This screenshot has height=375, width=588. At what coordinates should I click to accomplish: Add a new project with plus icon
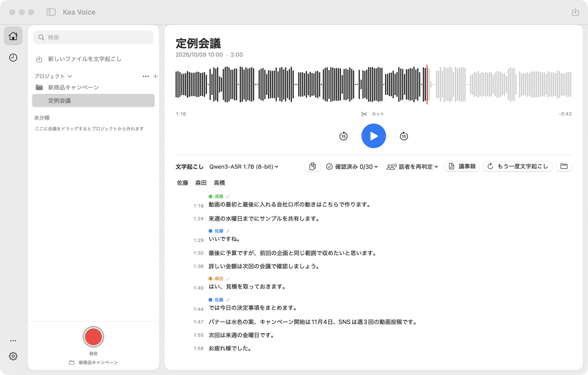[155, 76]
